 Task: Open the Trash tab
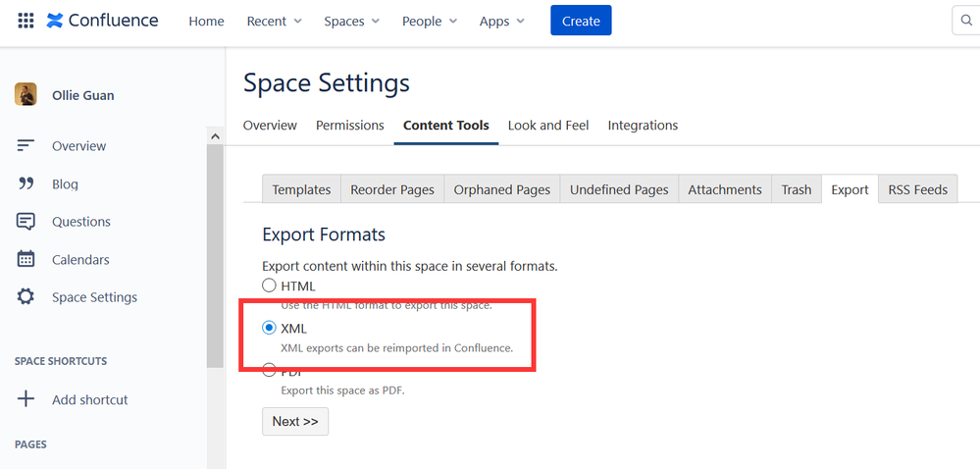coord(796,189)
